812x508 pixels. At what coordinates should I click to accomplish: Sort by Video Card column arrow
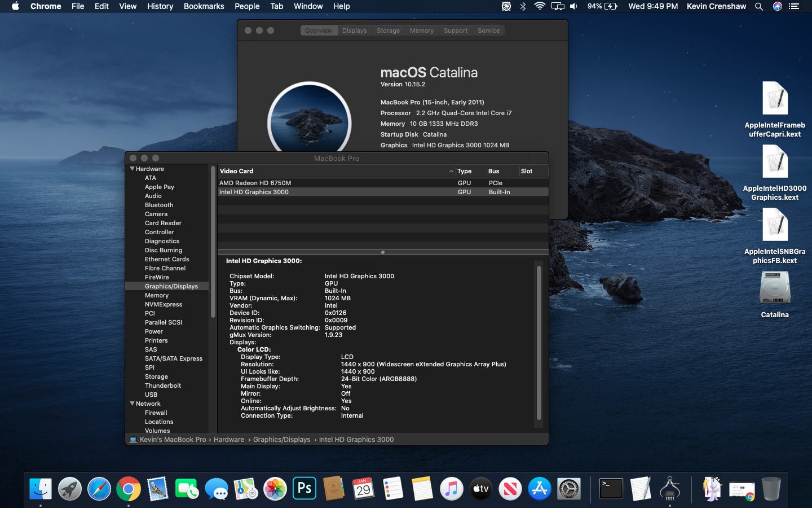pos(451,171)
